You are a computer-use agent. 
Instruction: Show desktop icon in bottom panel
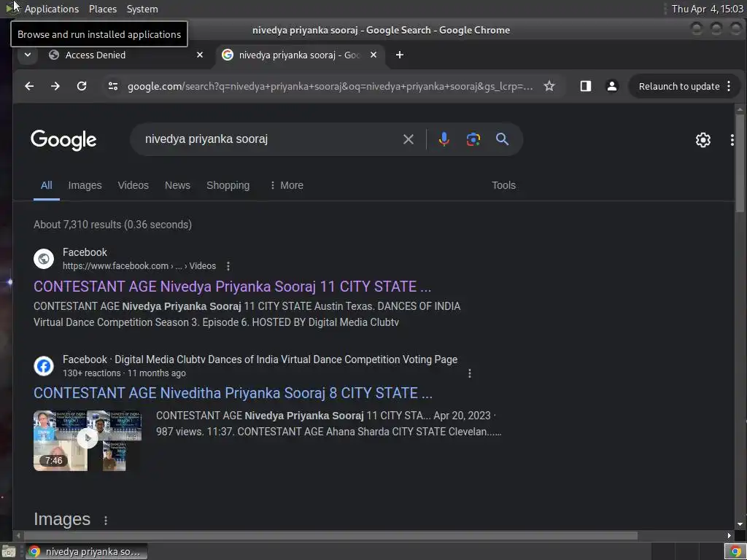click(x=9, y=551)
